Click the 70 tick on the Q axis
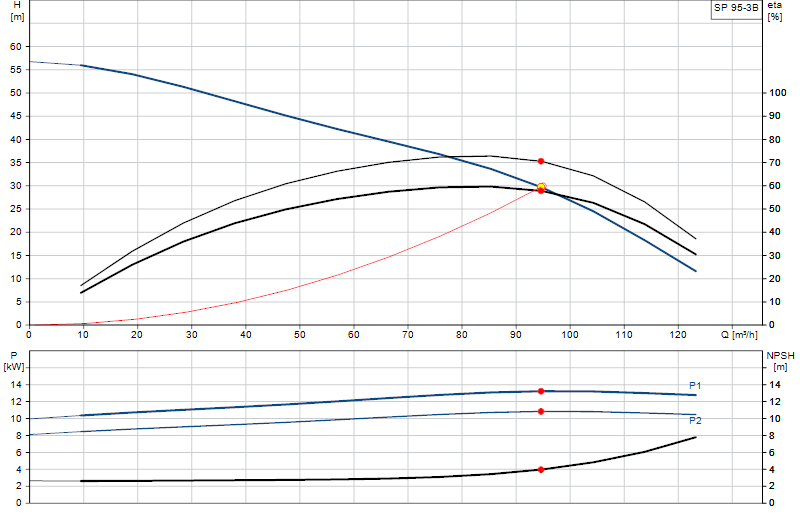 point(408,335)
